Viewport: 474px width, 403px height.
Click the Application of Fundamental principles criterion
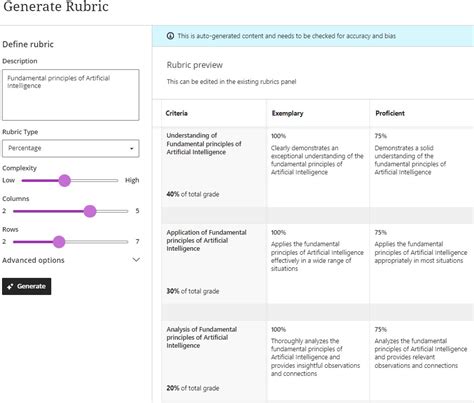(206, 240)
